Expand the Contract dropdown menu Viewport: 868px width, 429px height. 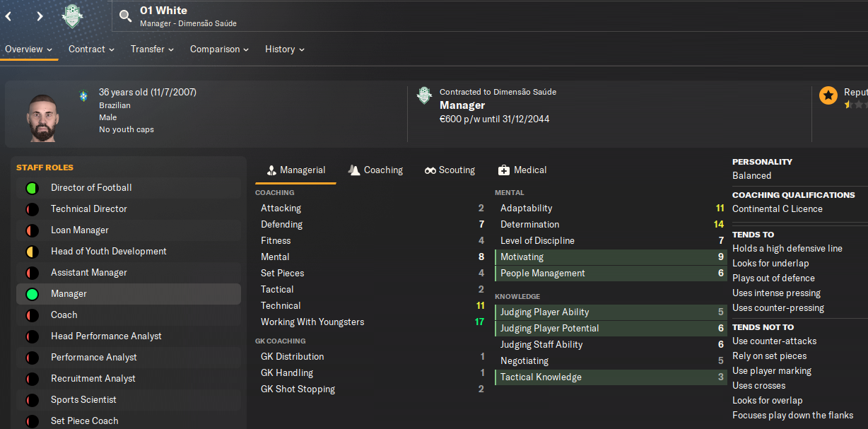click(x=91, y=49)
